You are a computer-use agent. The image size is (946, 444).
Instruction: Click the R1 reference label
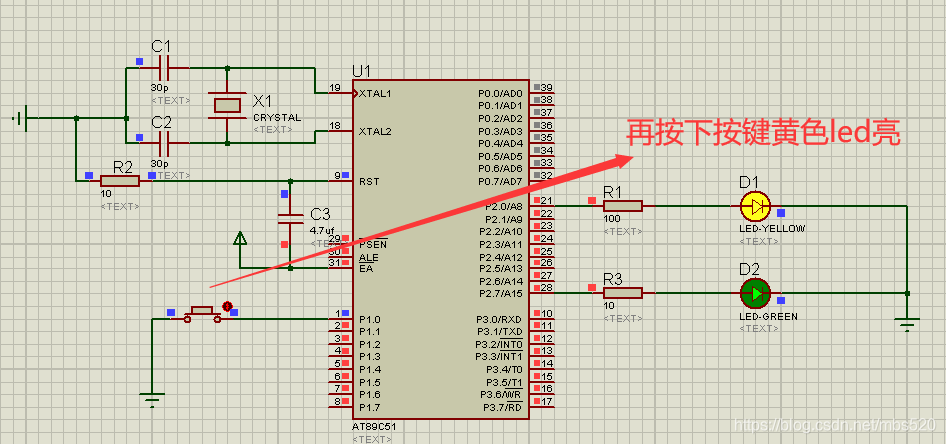(613, 192)
